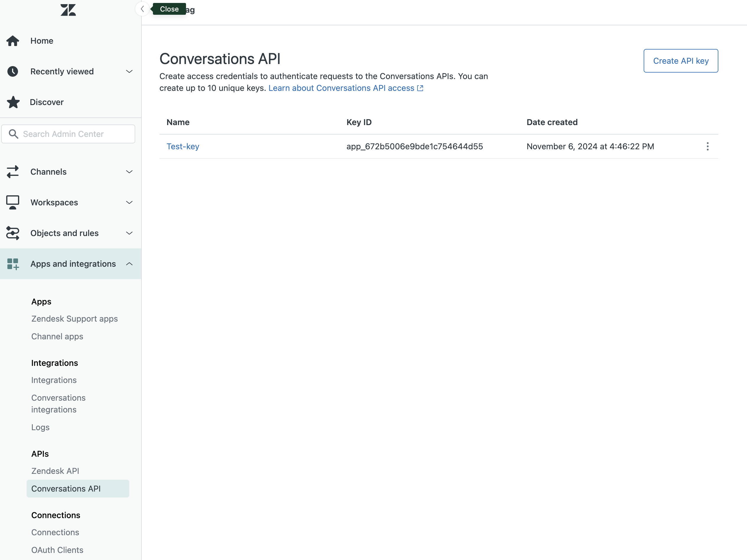Click the Zendesk logo icon

pos(68,10)
